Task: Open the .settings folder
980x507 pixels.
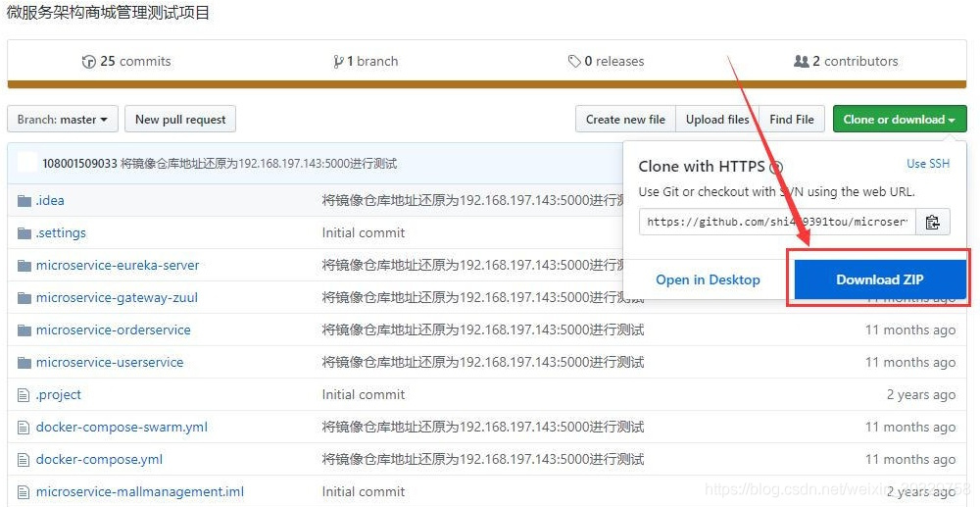Action: pos(61,232)
